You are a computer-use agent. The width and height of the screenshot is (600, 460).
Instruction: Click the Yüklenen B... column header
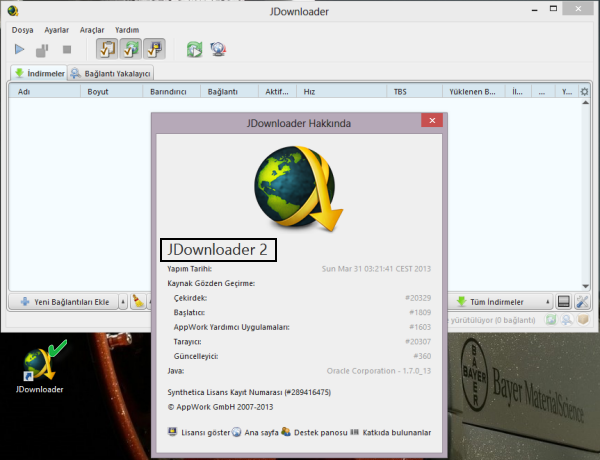[x=473, y=92]
